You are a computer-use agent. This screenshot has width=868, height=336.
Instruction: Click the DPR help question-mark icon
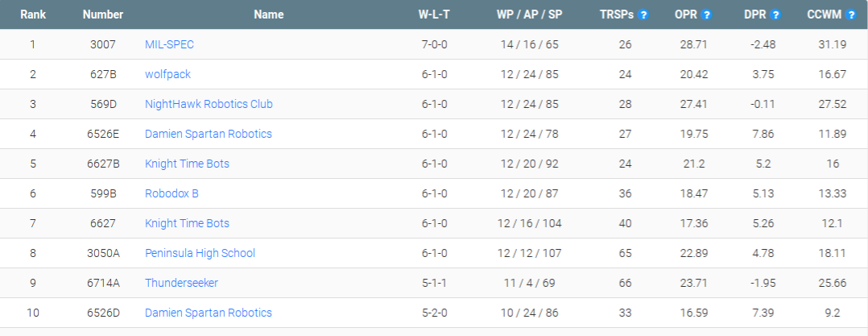[775, 15]
